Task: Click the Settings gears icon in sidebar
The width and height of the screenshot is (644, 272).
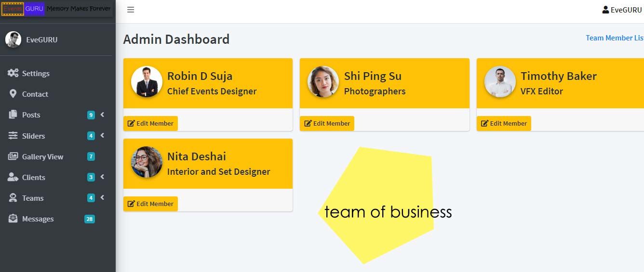Action: click(13, 73)
